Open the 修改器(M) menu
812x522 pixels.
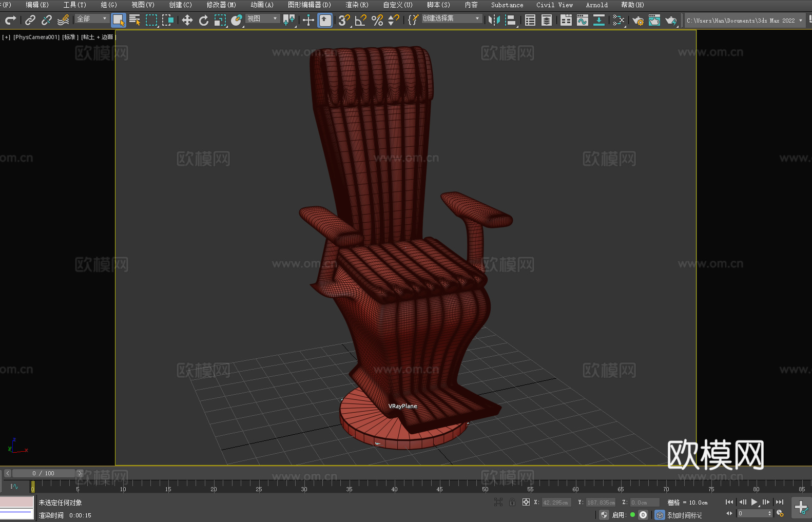click(221, 5)
